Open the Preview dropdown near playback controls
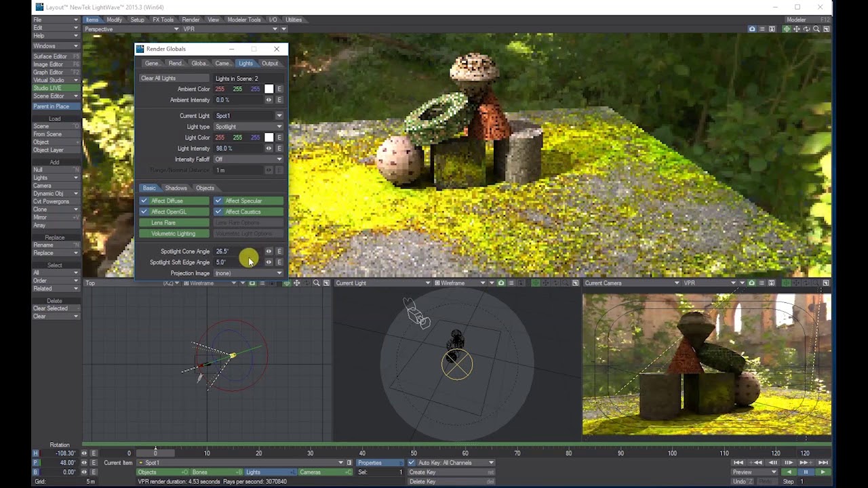Viewport: 868px width, 488px height. pyautogui.click(x=755, y=472)
